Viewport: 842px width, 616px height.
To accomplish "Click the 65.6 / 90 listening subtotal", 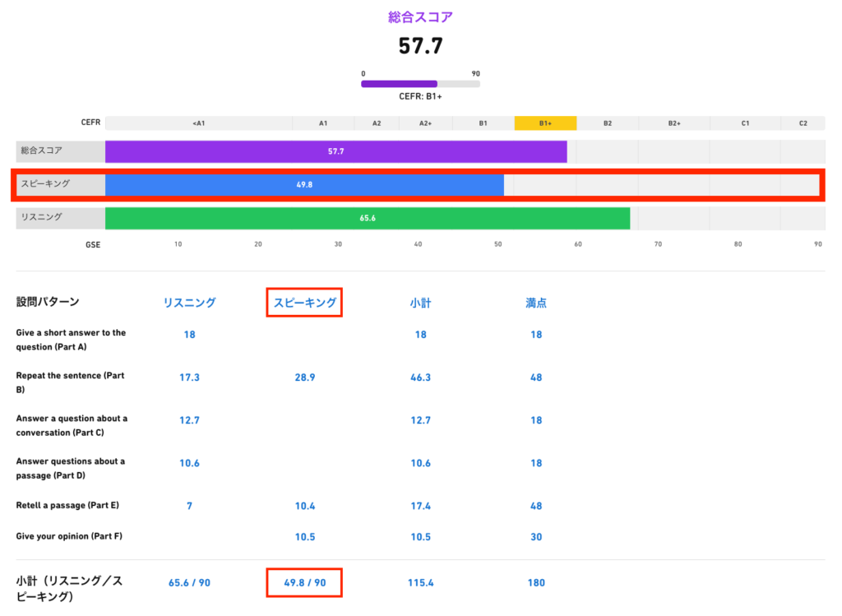I will 189,583.
